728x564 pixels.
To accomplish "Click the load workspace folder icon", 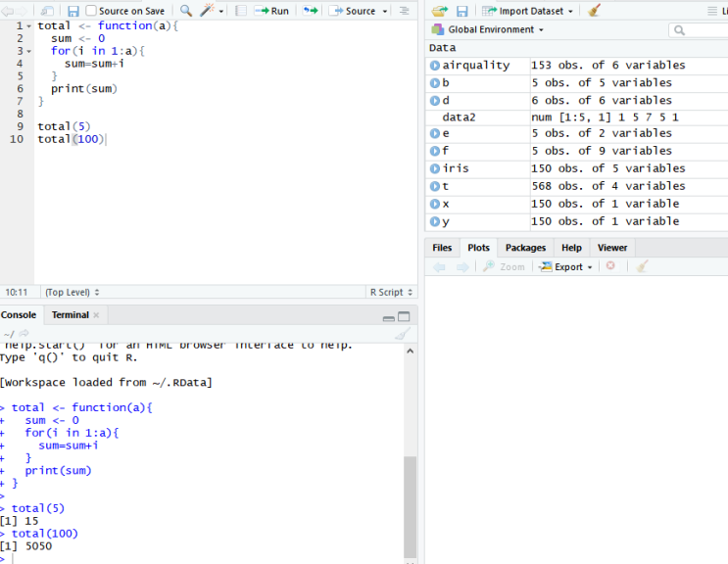I will coord(440,11).
